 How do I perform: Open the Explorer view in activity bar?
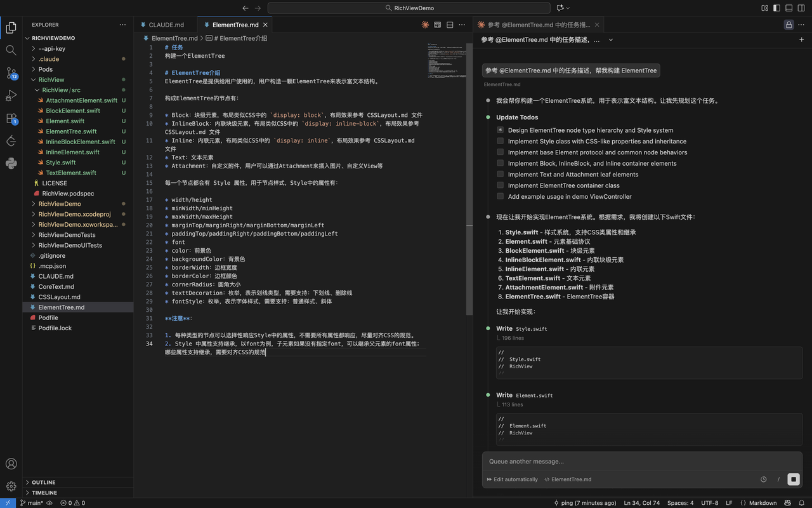coord(11,27)
